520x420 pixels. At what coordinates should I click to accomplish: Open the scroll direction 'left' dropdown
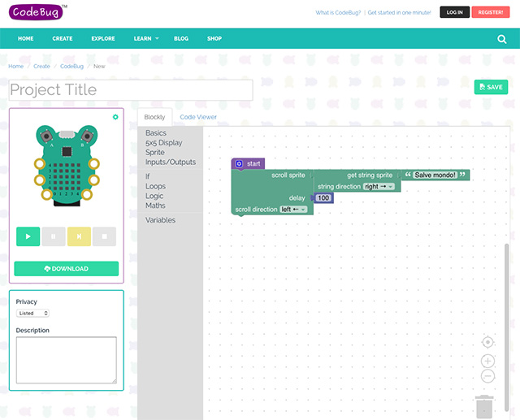[x=294, y=210]
